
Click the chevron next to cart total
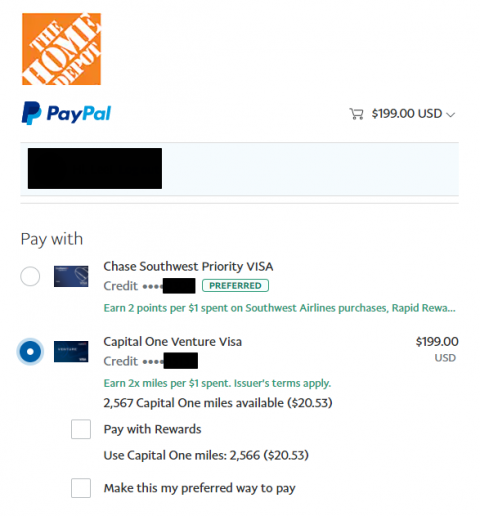(x=451, y=115)
